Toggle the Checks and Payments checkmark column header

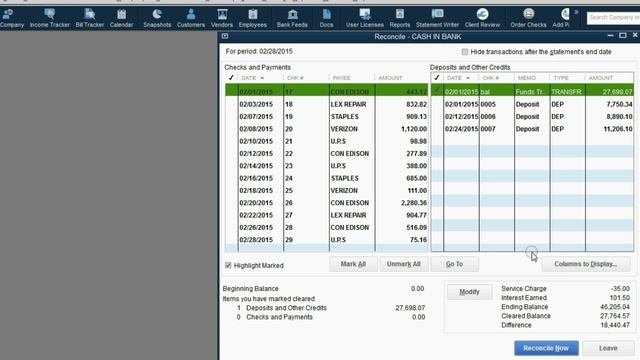coord(231,78)
